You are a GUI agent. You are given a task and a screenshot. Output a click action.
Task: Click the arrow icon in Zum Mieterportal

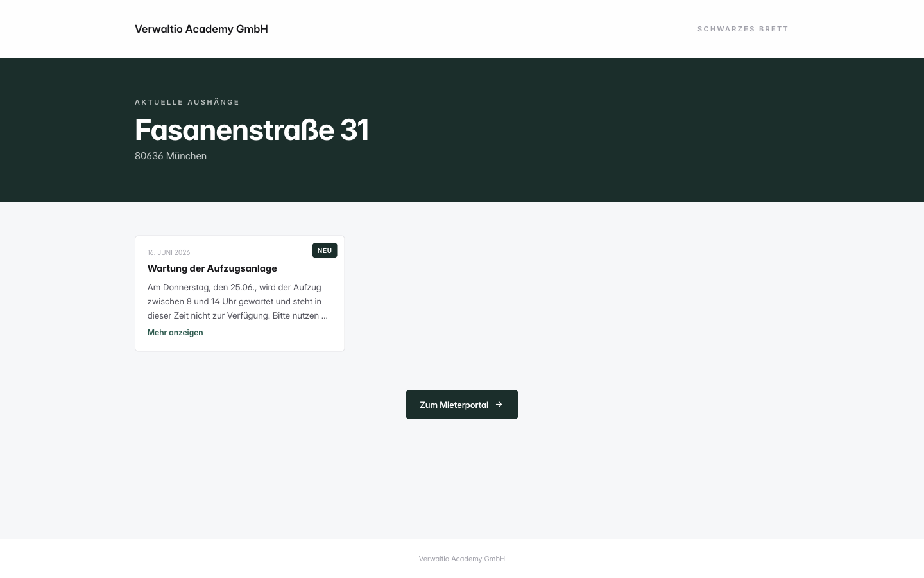(499, 405)
